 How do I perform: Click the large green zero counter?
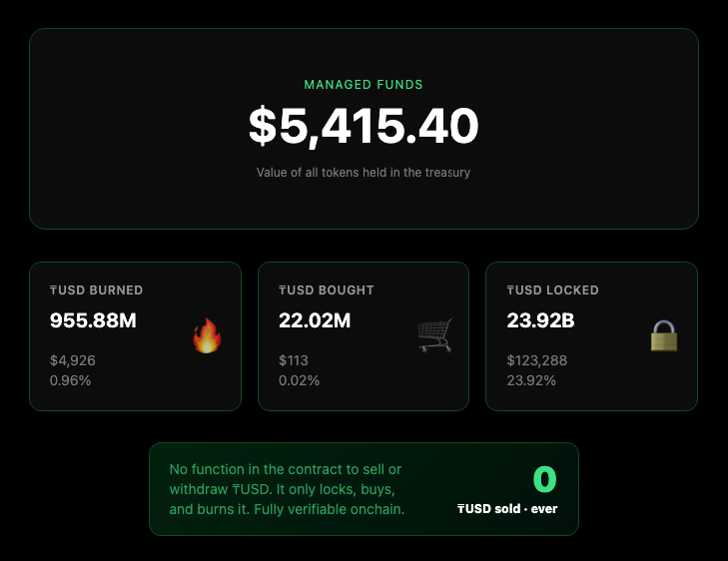(x=544, y=480)
